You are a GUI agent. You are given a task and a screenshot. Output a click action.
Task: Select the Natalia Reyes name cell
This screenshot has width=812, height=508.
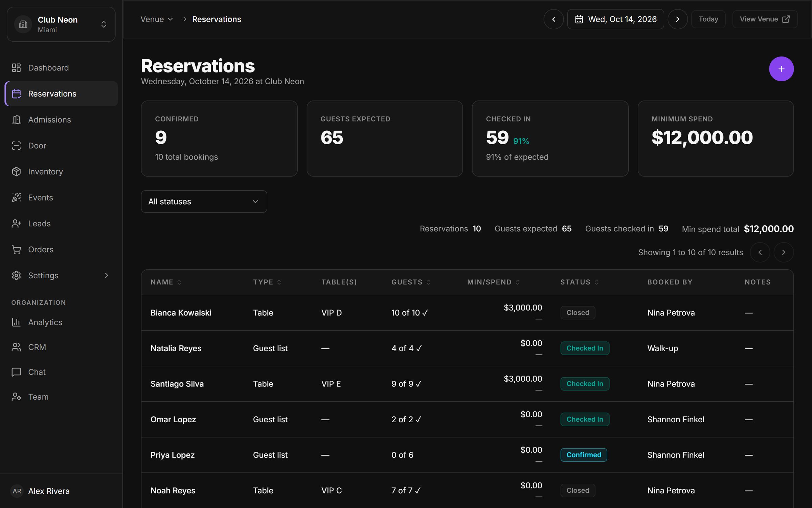pos(176,348)
